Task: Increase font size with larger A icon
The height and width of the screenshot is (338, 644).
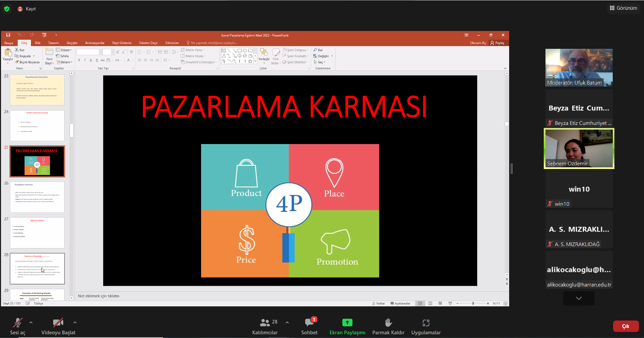Action: point(118,52)
